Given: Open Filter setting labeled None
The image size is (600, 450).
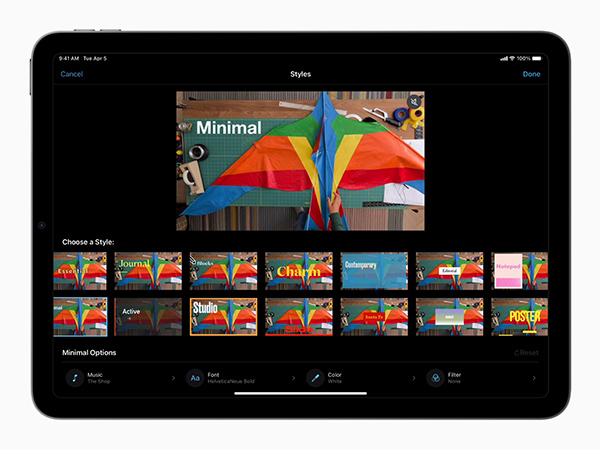Looking at the screenshot, I should 481,378.
